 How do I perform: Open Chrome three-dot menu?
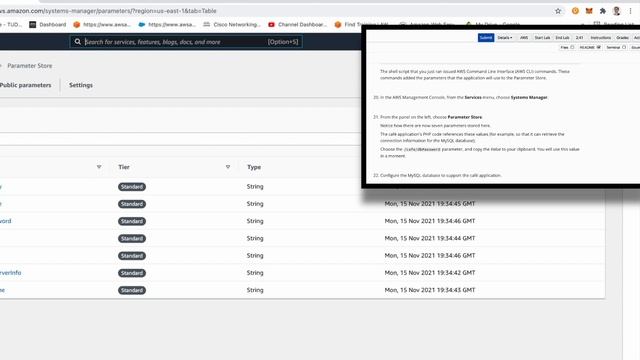click(x=630, y=11)
